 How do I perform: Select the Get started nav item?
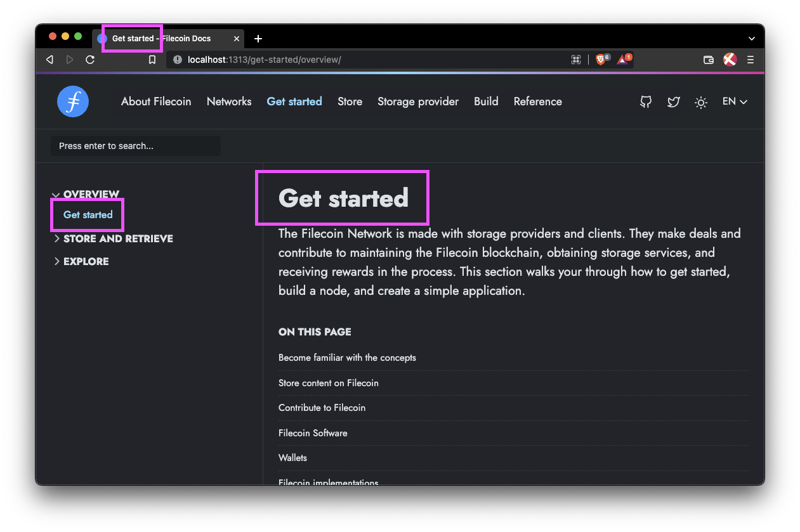click(294, 101)
